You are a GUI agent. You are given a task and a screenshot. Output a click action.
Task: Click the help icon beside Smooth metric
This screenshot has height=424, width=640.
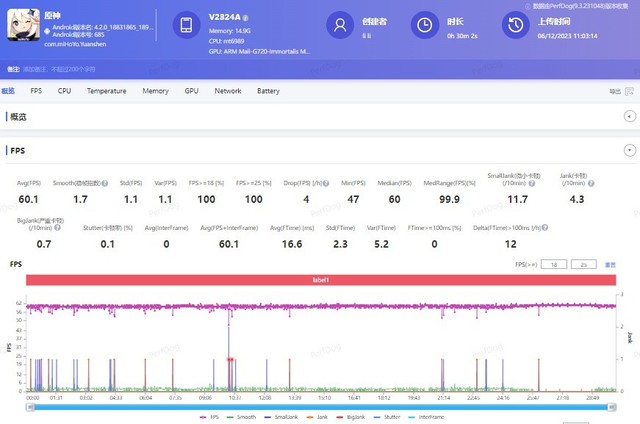(x=101, y=183)
